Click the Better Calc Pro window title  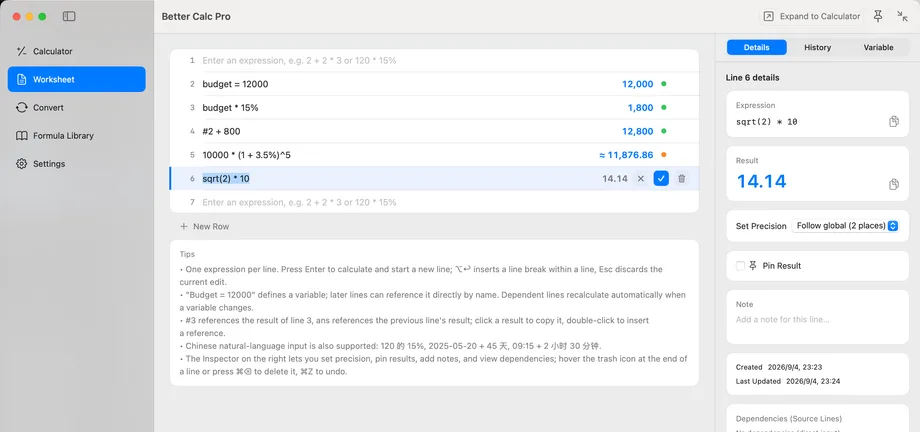point(196,16)
